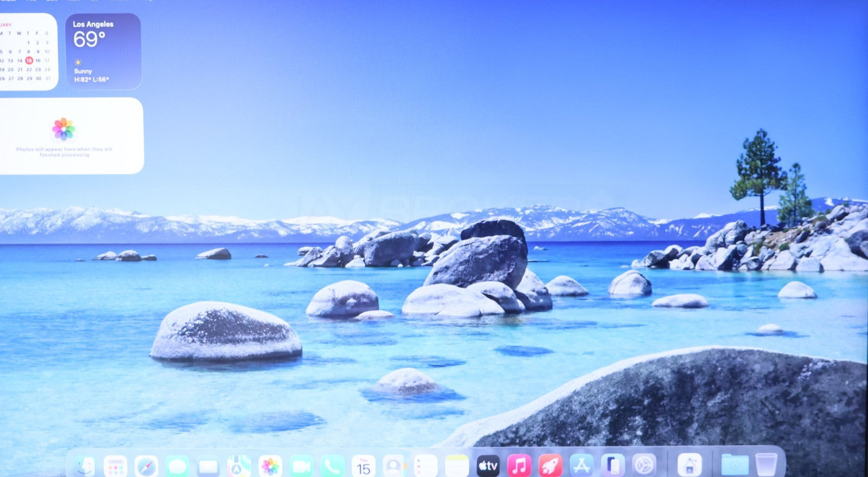Open the Trash in the dock

click(766, 466)
